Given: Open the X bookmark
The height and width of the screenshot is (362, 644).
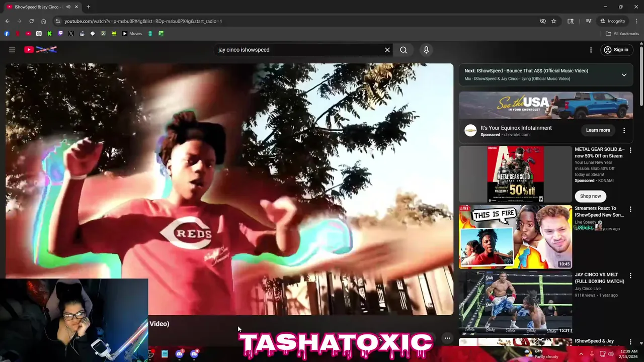Looking at the screenshot, I should coord(71,34).
